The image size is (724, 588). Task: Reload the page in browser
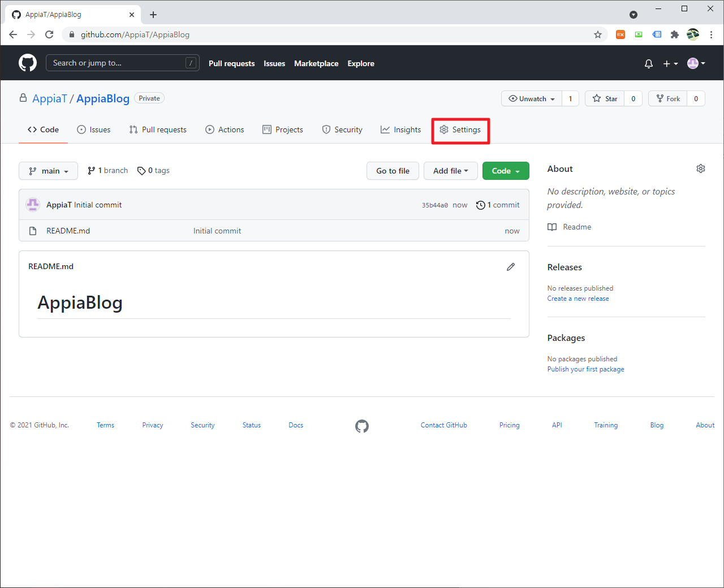(x=49, y=34)
